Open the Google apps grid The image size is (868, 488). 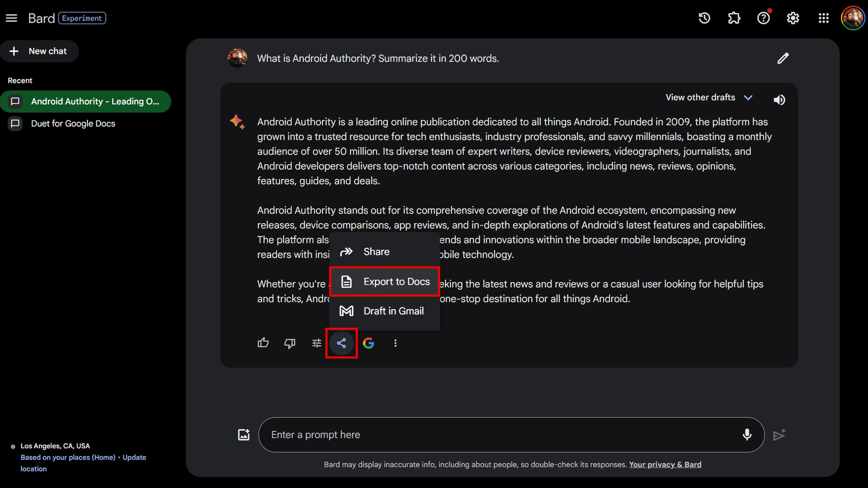[x=824, y=18]
